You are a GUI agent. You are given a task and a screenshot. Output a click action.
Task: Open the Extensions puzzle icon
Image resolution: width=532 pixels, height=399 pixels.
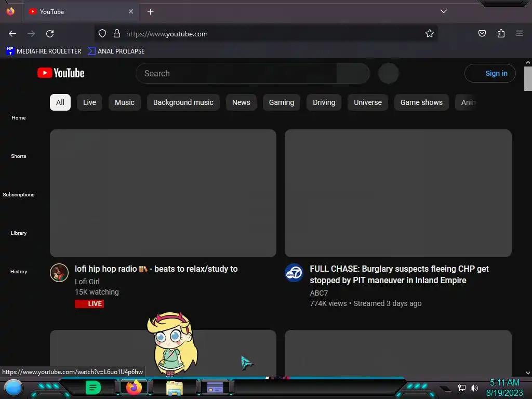tap(501, 33)
